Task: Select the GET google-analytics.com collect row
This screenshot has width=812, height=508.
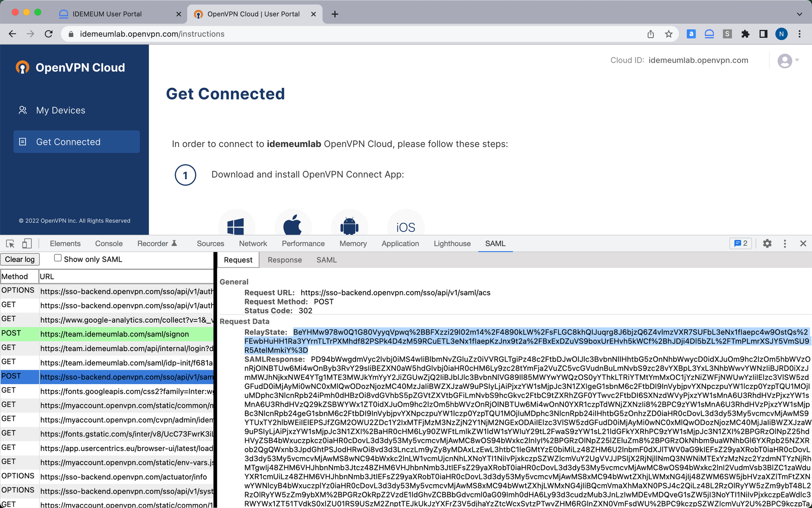Action: tap(107, 319)
